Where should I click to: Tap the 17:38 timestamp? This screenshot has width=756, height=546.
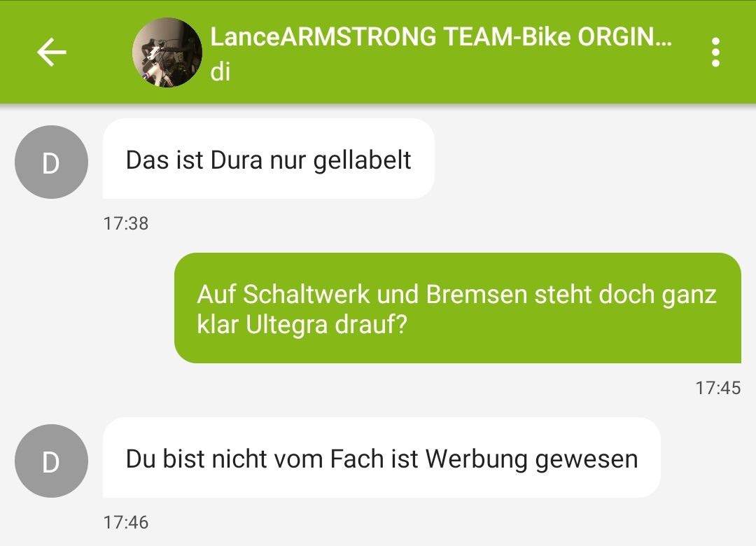[126, 223]
